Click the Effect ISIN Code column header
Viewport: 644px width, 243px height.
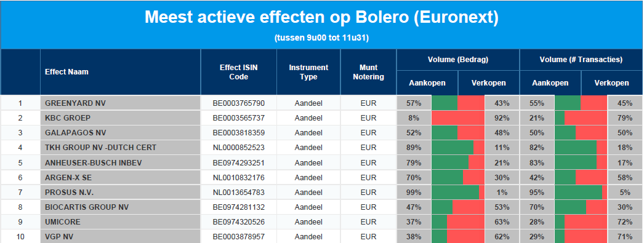[239, 72]
